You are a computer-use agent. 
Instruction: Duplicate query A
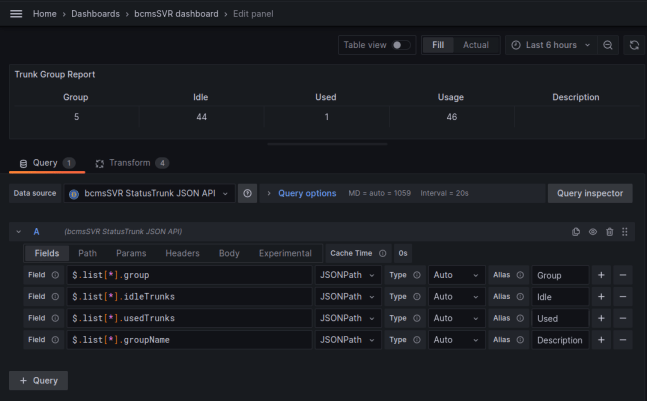tap(576, 232)
